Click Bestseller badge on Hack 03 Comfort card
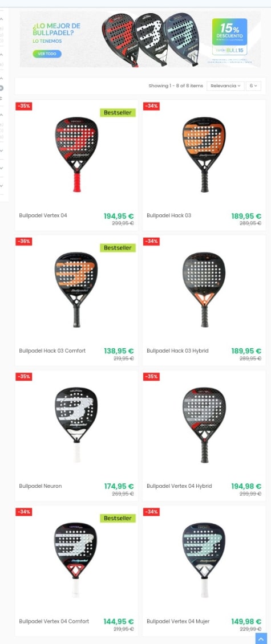The width and height of the screenshot is (271, 644). (118, 248)
